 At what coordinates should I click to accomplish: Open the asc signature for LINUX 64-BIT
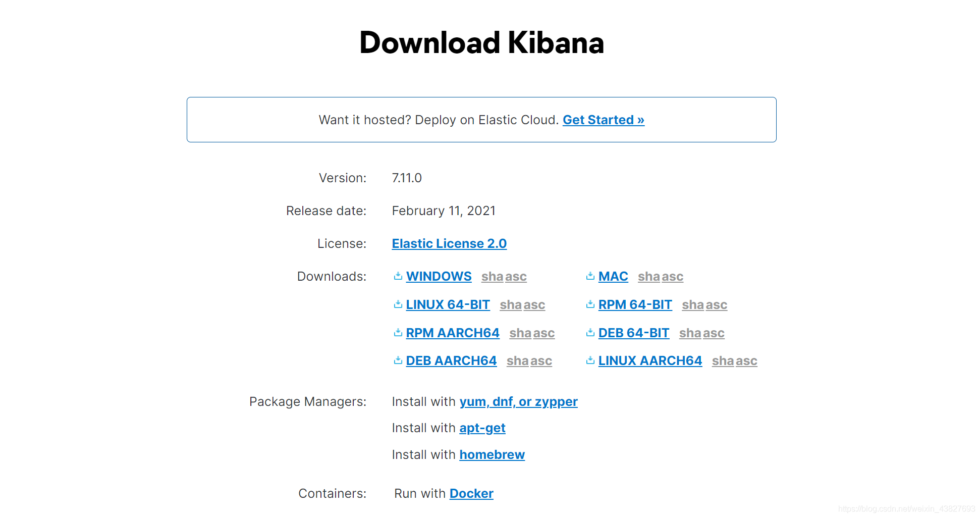pyautogui.click(x=534, y=305)
